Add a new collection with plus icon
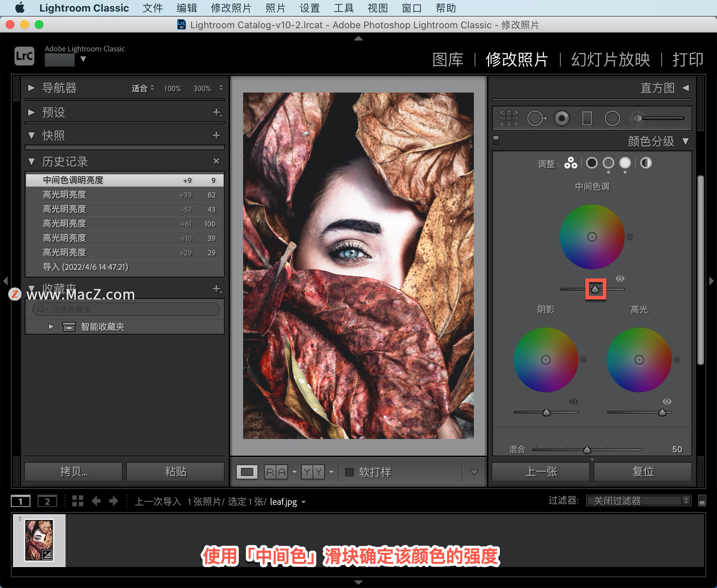717x588 pixels. [x=217, y=289]
